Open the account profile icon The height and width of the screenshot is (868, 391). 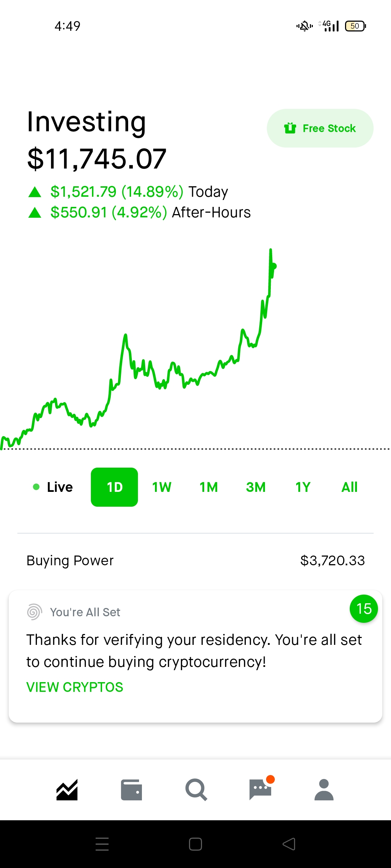coord(324,790)
